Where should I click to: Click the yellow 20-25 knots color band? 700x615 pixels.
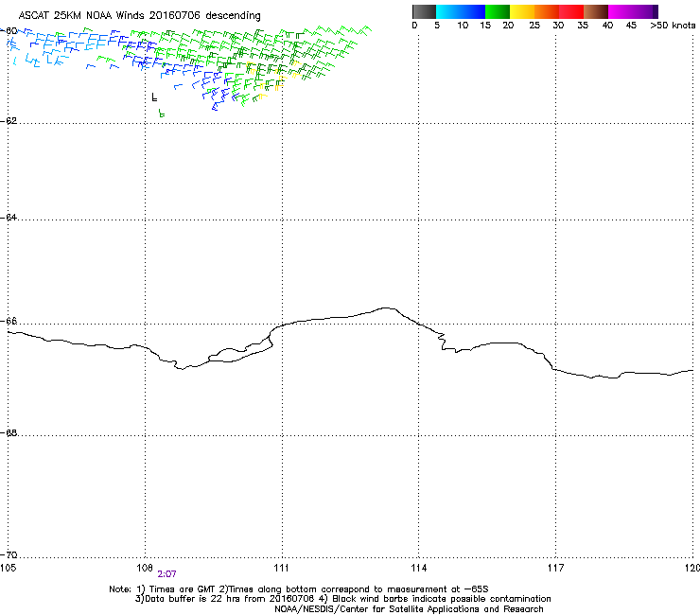[x=522, y=11]
